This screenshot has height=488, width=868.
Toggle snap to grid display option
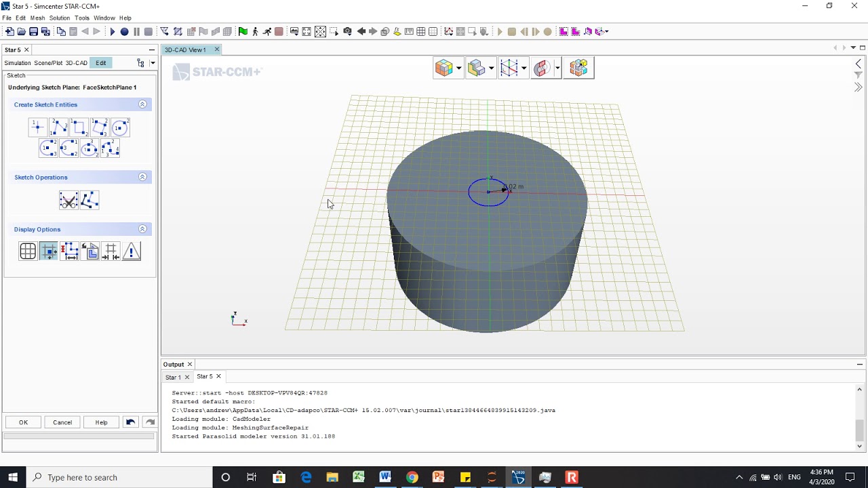(48, 251)
